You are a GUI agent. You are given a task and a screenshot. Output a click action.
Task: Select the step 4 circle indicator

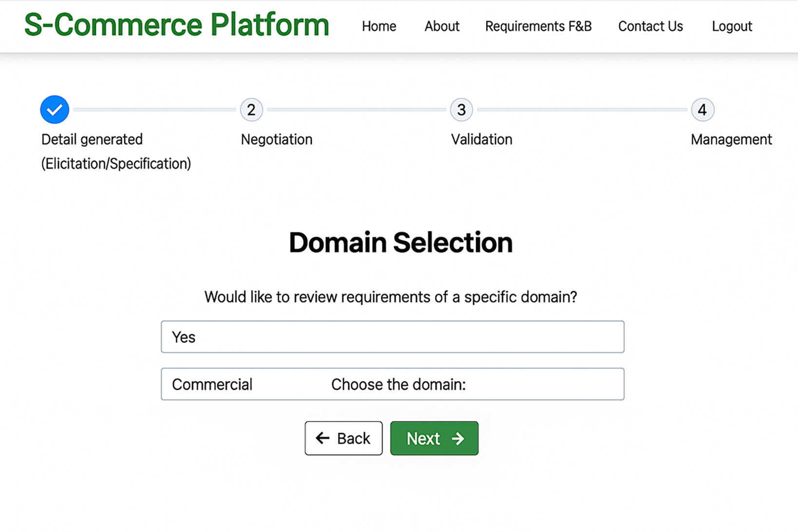[x=703, y=110]
